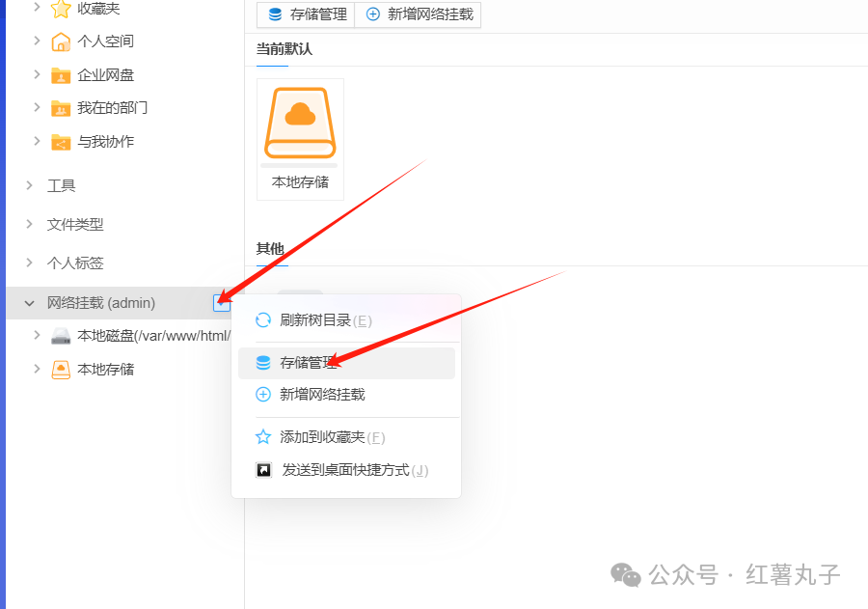868x609 pixels.
Task: Click the star icon beside 添加到收藏夹
Action: coord(263,437)
